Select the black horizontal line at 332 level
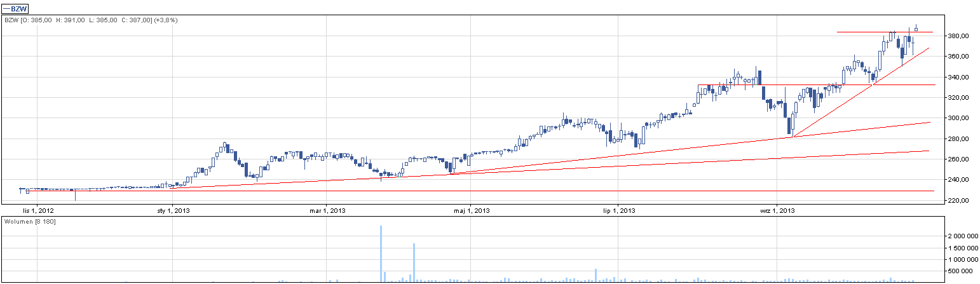Viewport: 980px width, 284px height. pos(817,85)
